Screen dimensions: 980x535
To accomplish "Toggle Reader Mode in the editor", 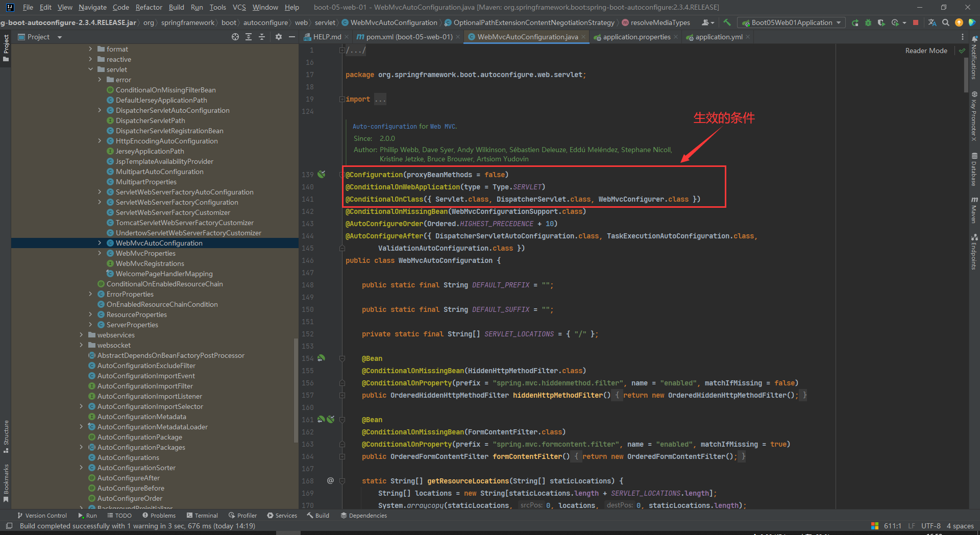I will (x=926, y=51).
